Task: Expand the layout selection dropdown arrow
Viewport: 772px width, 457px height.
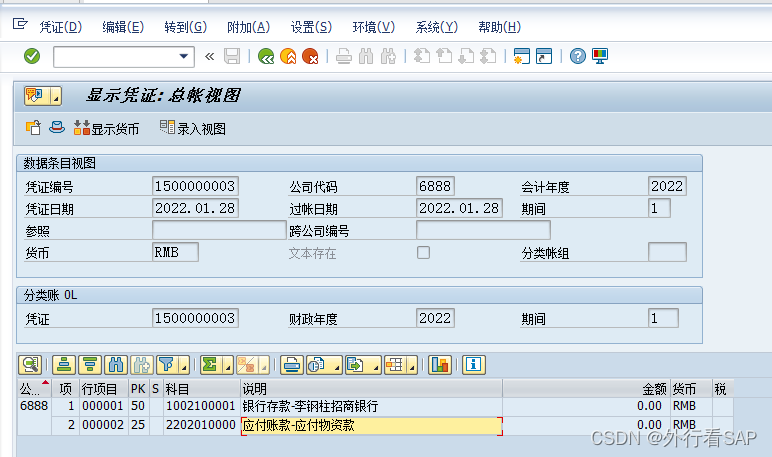Action: coord(412,365)
